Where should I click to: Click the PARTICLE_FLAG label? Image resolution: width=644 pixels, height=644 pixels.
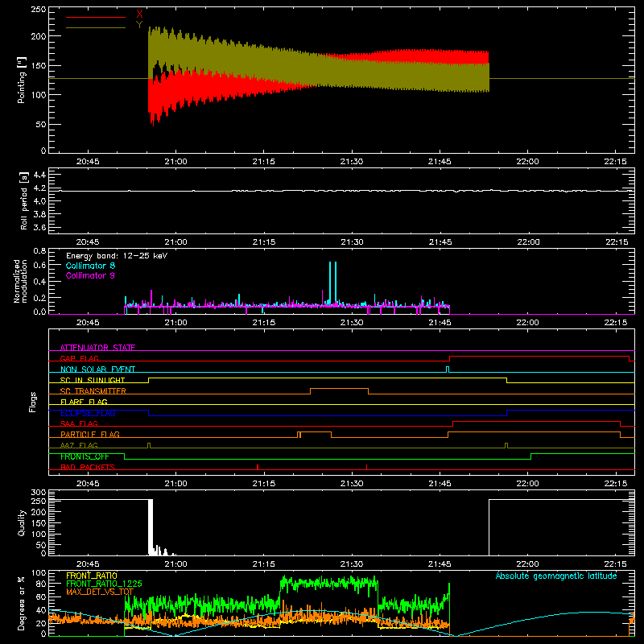[90, 434]
